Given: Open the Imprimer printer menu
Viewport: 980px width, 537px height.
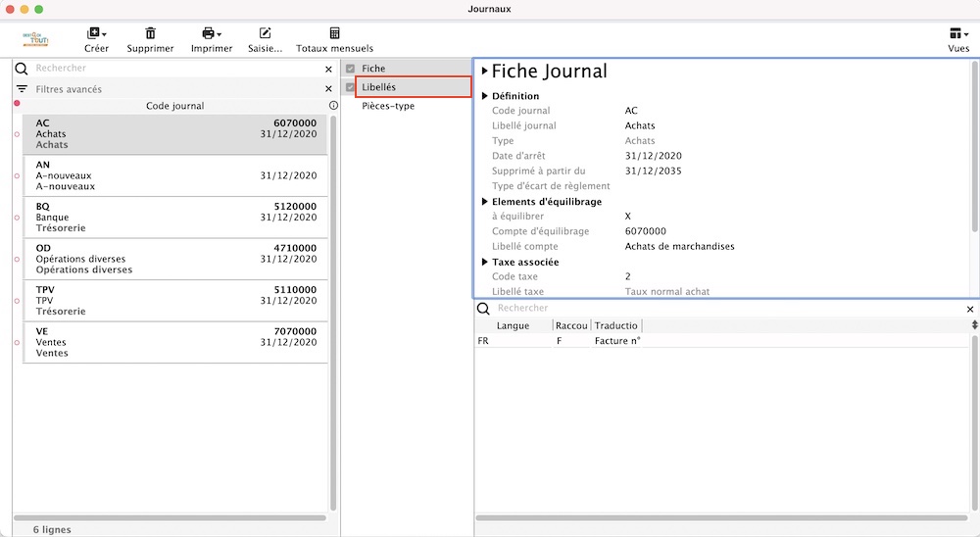Looking at the screenshot, I should pos(212,33).
